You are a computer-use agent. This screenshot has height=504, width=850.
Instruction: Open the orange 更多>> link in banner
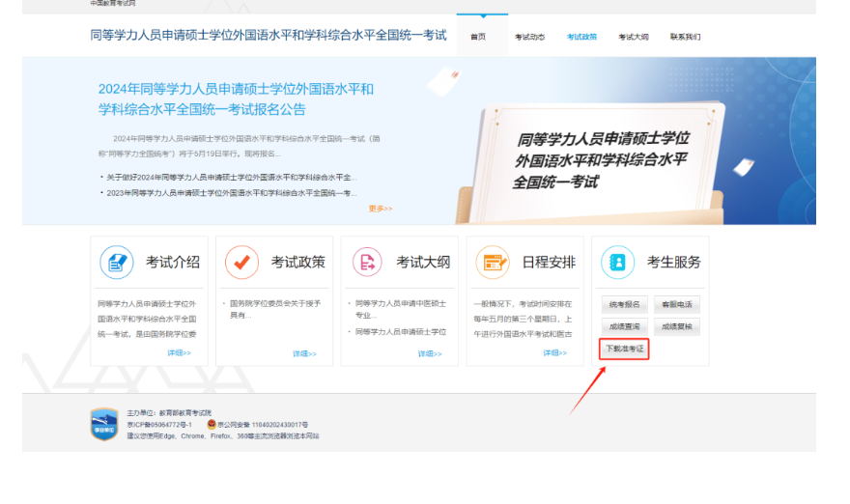point(381,209)
